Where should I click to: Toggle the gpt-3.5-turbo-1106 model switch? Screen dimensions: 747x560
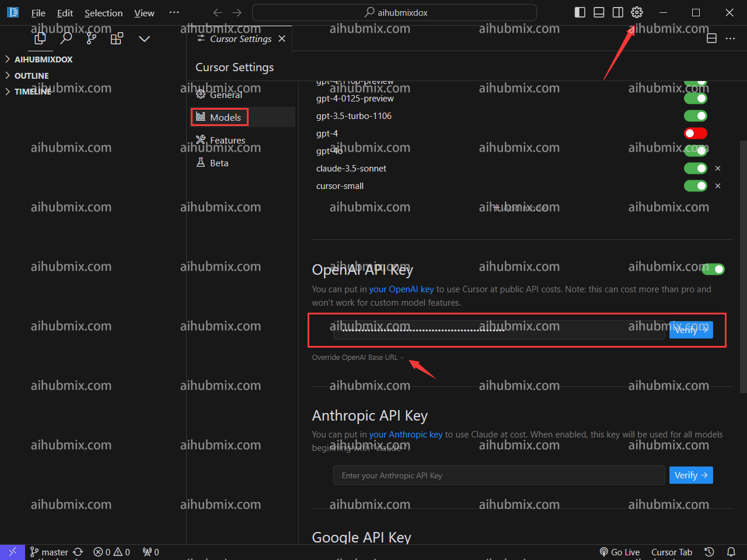coord(696,116)
